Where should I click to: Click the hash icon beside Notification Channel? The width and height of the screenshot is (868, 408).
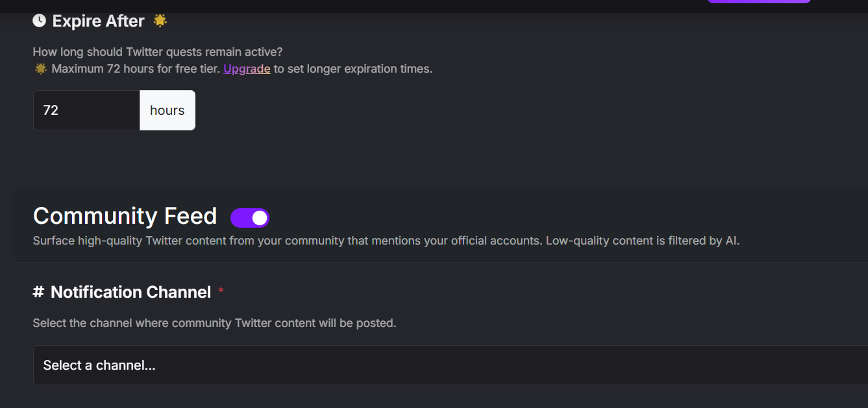click(x=39, y=292)
